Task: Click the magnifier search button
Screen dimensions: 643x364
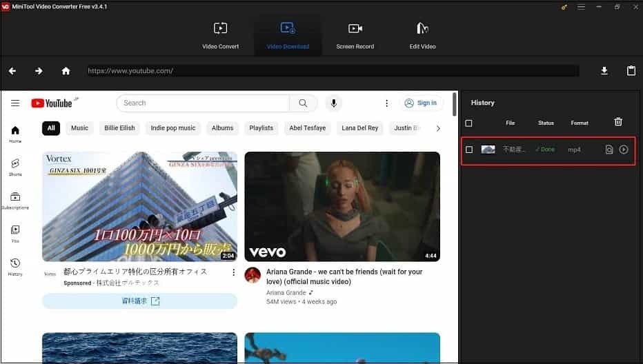Action: (x=303, y=103)
